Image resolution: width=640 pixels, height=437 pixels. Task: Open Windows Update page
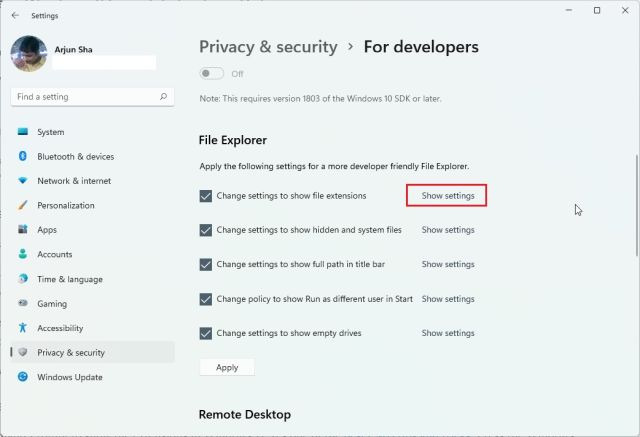point(93,377)
